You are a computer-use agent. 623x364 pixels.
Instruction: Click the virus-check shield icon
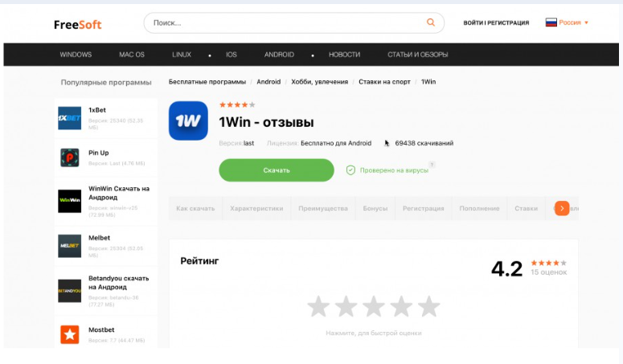[350, 170]
